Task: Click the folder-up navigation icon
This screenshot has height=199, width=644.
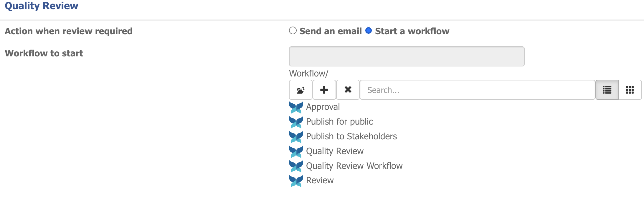Action: tap(300, 90)
